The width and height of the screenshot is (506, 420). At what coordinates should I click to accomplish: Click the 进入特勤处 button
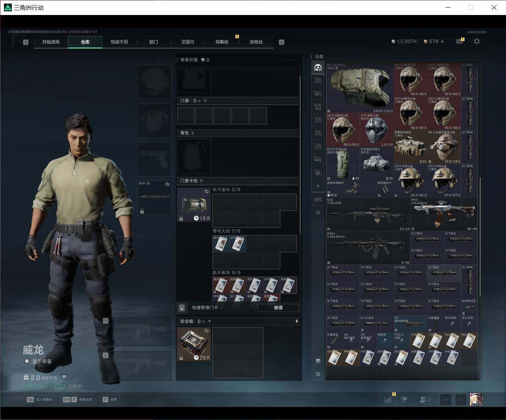point(39,399)
